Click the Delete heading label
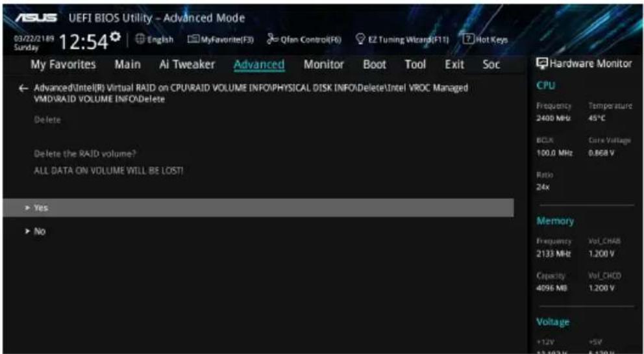This screenshot has width=644, height=354. click(x=47, y=120)
